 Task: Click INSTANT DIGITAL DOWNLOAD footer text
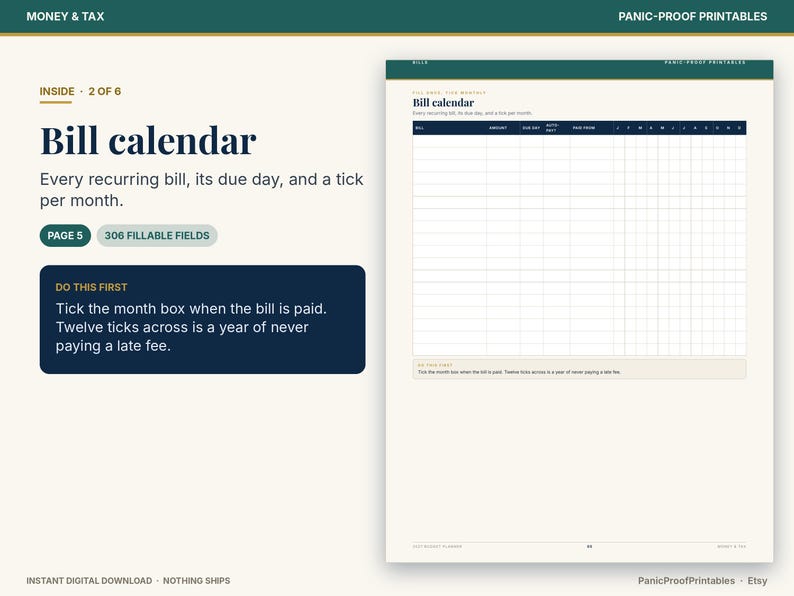point(89,581)
